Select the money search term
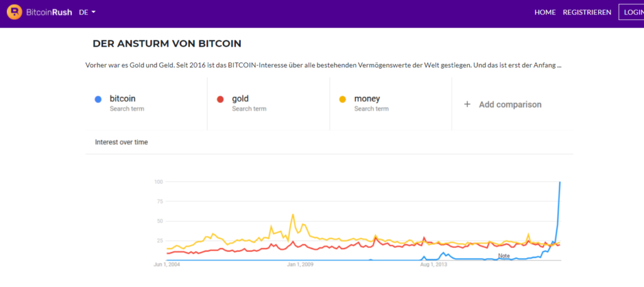 click(367, 99)
